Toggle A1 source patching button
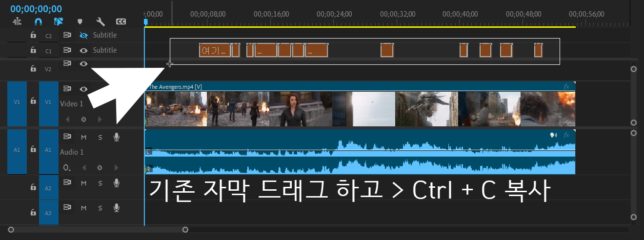This screenshot has height=240, width=644. pyautogui.click(x=17, y=151)
